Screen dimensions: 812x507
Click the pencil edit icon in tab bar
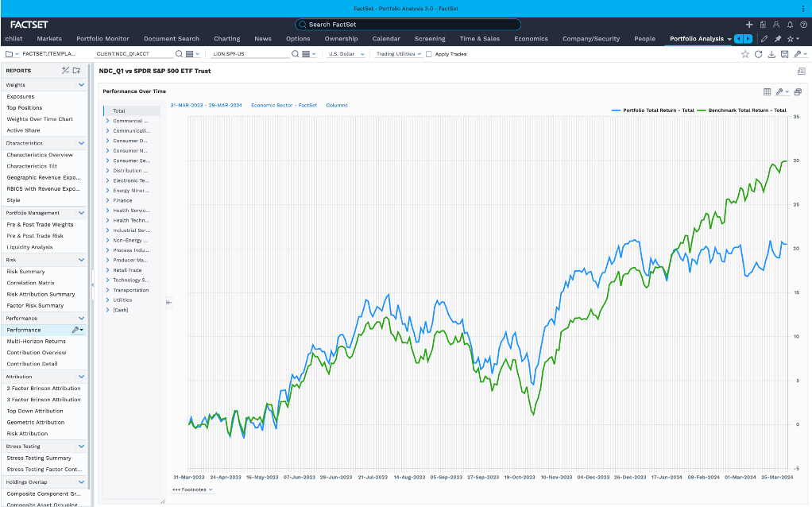tap(764, 39)
